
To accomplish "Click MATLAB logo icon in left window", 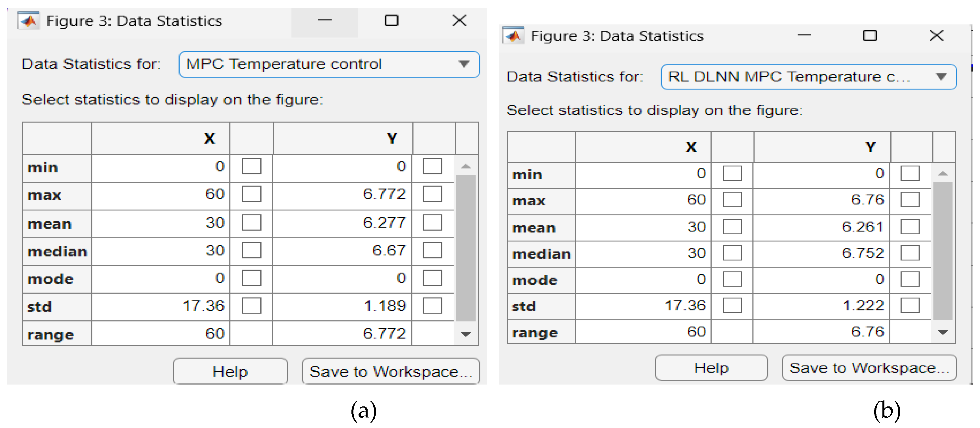I will point(29,20).
